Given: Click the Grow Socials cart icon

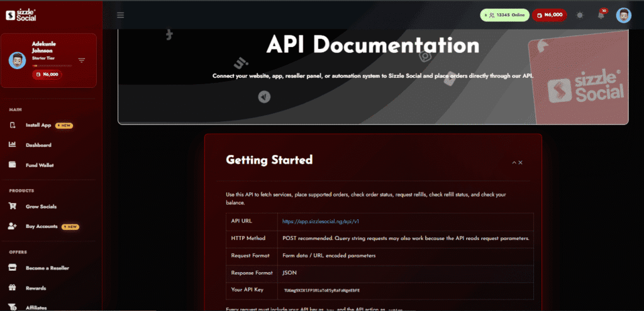Looking at the screenshot, I should pyautogui.click(x=13, y=206).
